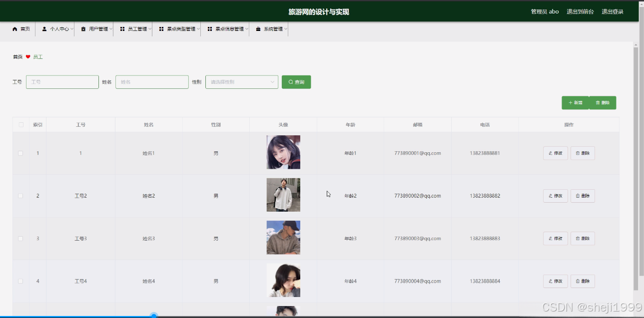Open avatar photo of 姓名1
This screenshot has height=318, width=644.
(x=283, y=152)
